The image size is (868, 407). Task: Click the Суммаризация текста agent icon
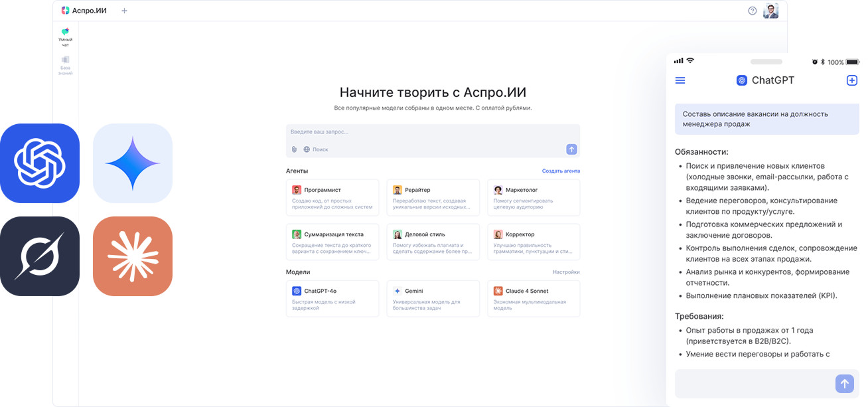pyautogui.click(x=297, y=234)
